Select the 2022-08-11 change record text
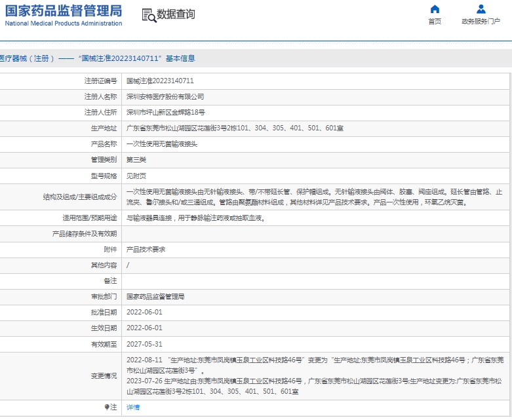The height and width of the screenshot is (420, 512). coord(315,365)
